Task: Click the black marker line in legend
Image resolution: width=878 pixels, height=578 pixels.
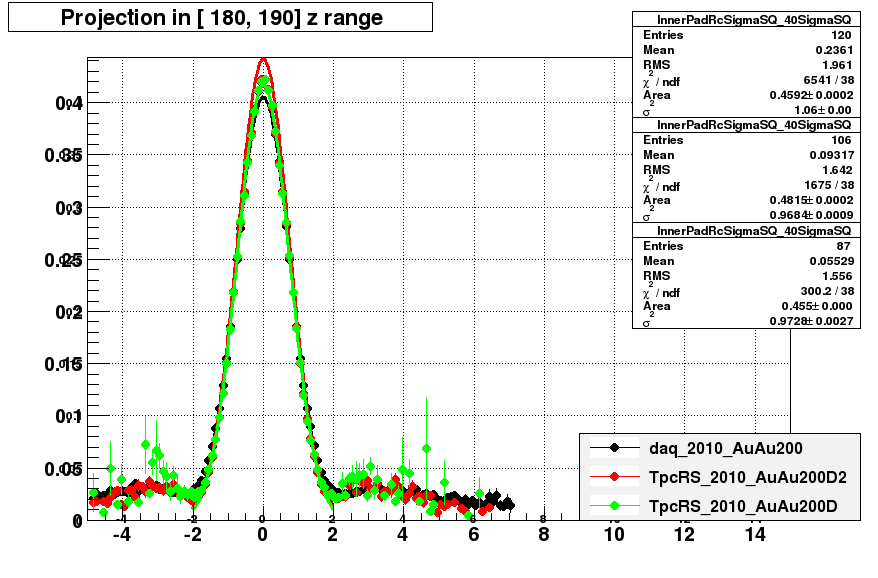Action: [614, 448]
